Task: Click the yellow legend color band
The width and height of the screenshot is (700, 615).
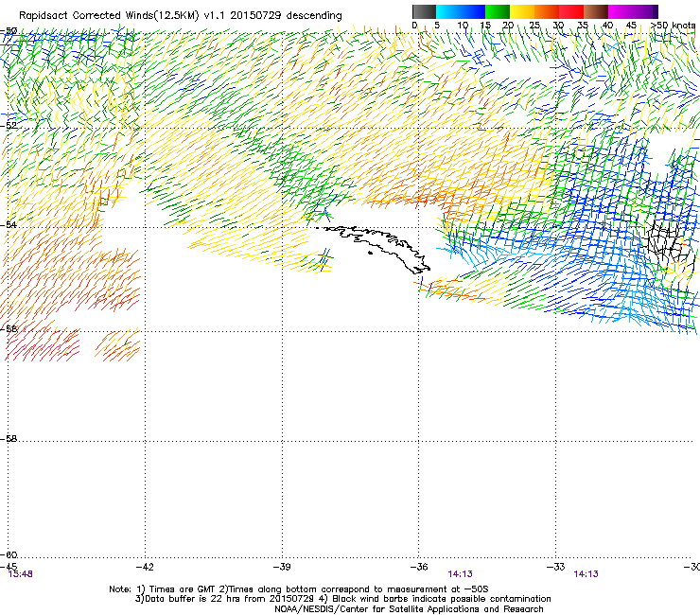Action: click(x=522, y=11)
